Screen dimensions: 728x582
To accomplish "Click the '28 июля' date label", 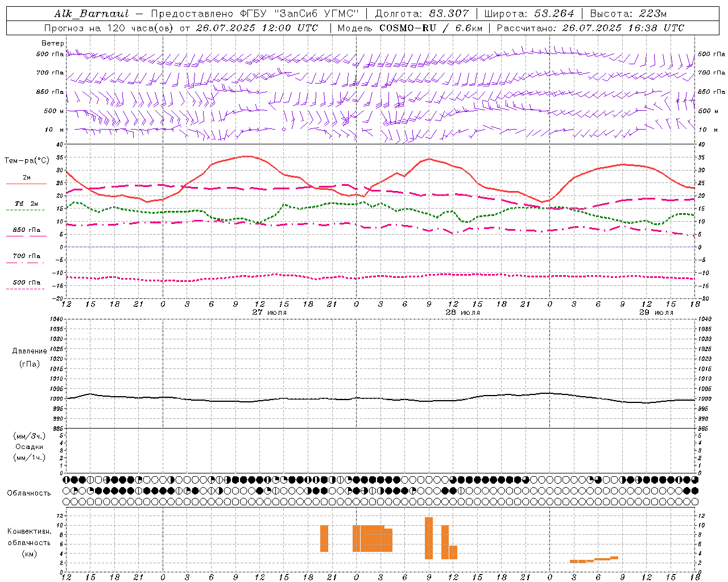I will (x=463, y=313).
